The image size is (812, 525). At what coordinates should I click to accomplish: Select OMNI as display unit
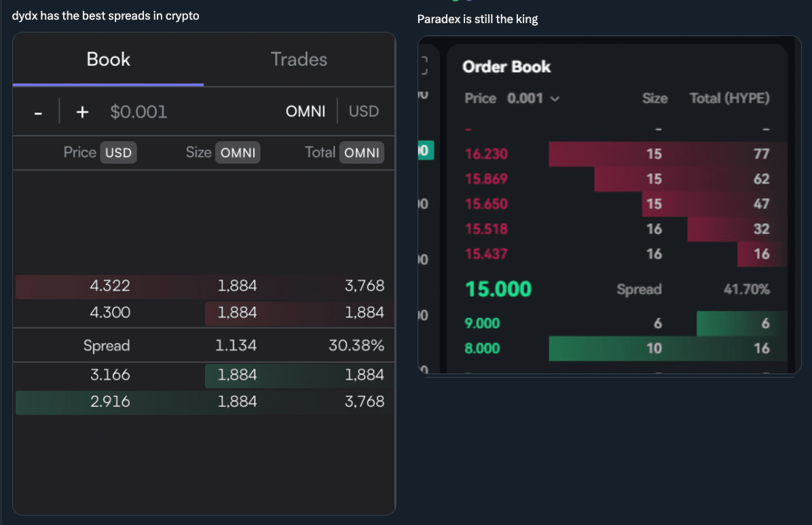tap(305, 111)
